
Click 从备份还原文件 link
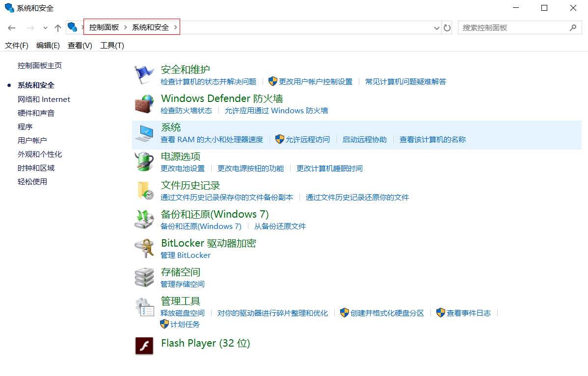[280, 226]
